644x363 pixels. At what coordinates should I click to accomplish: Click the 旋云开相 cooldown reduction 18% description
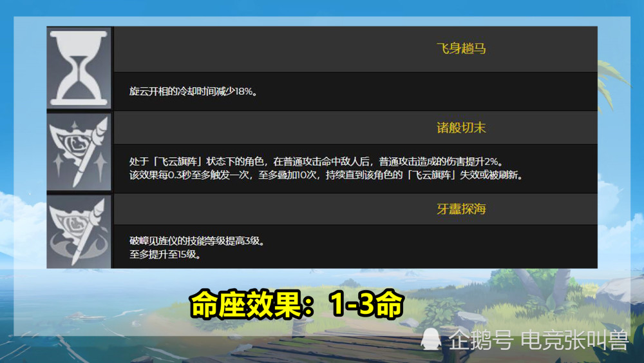pos(193,92)
